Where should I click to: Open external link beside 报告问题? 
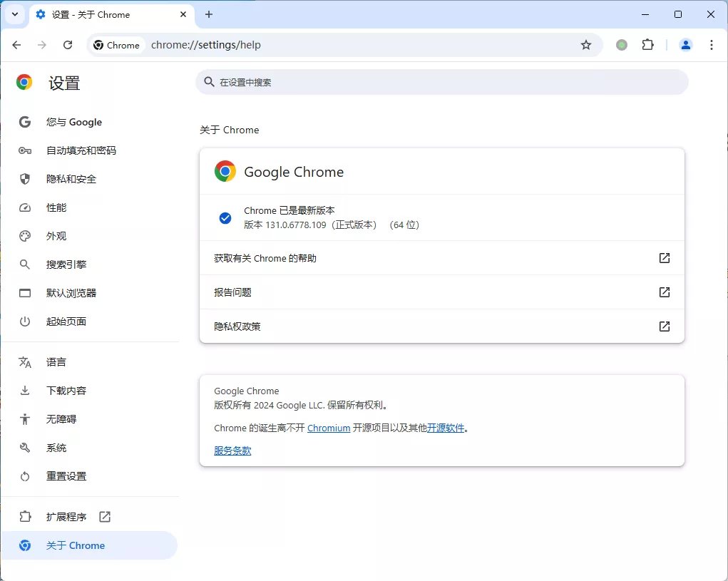coord(664,292)
